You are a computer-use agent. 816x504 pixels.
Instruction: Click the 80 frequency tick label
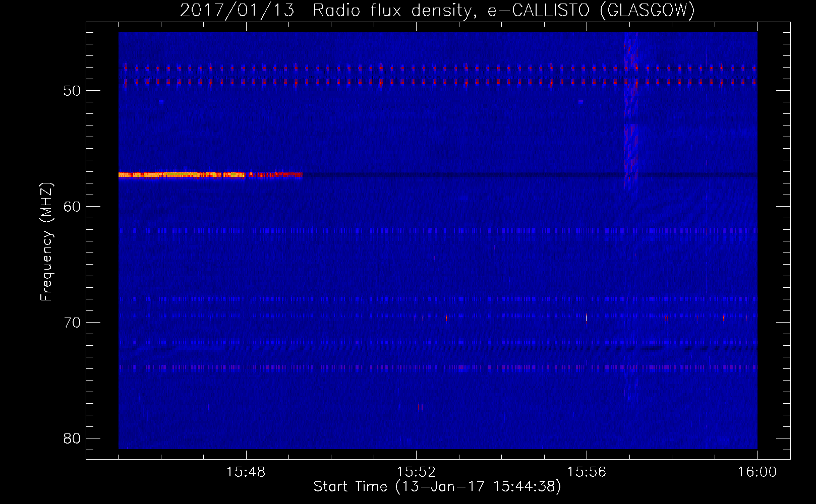point(72,438)
